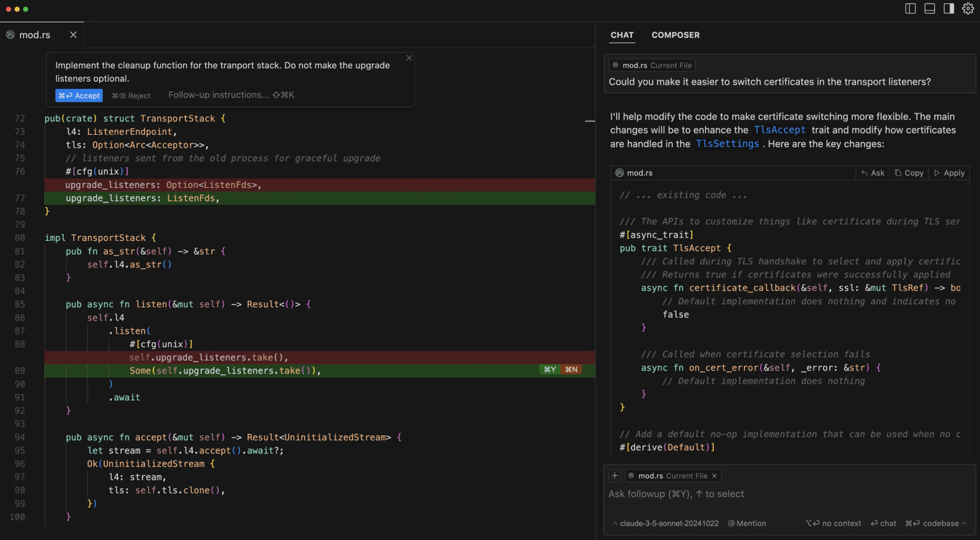Click the Rust icon on the mod.rs editor tab
980x540 pixels.
point(10,34)
